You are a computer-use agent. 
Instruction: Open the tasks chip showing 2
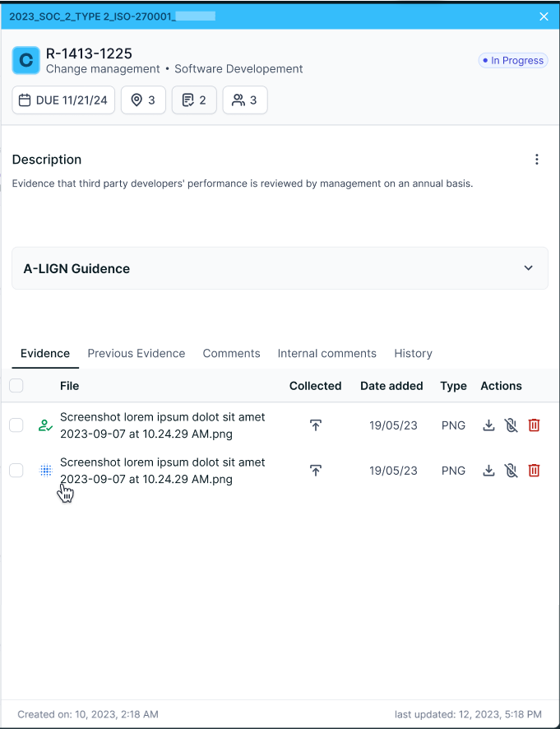pyautogui.click(x=194, y=100)
